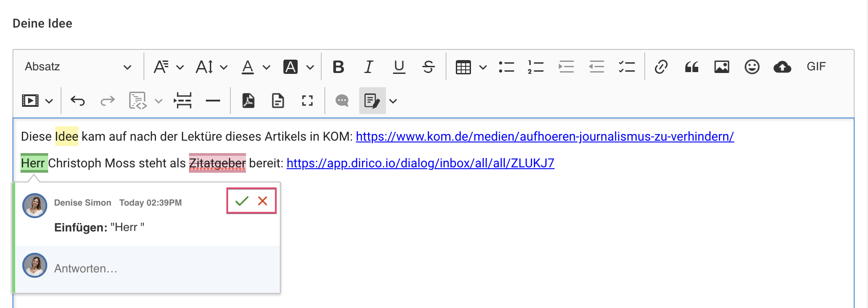Click the inserted word Herr in text

(x=34, y=163)
